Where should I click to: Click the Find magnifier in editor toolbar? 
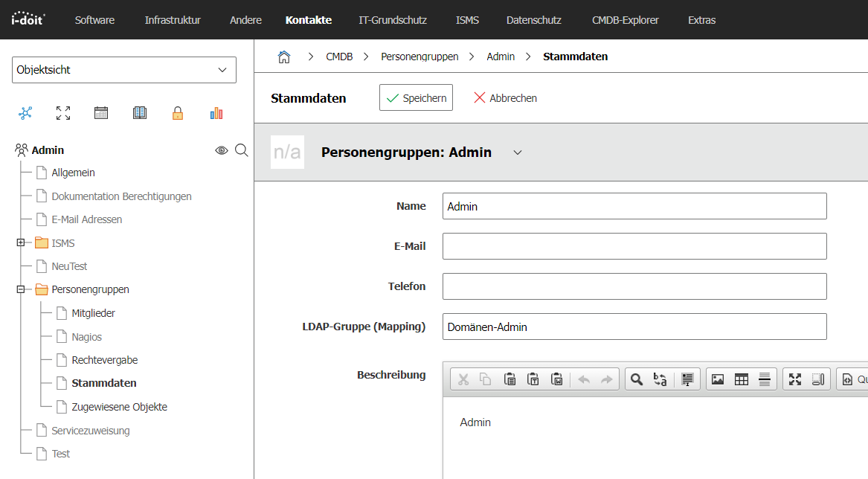(637, 379)
